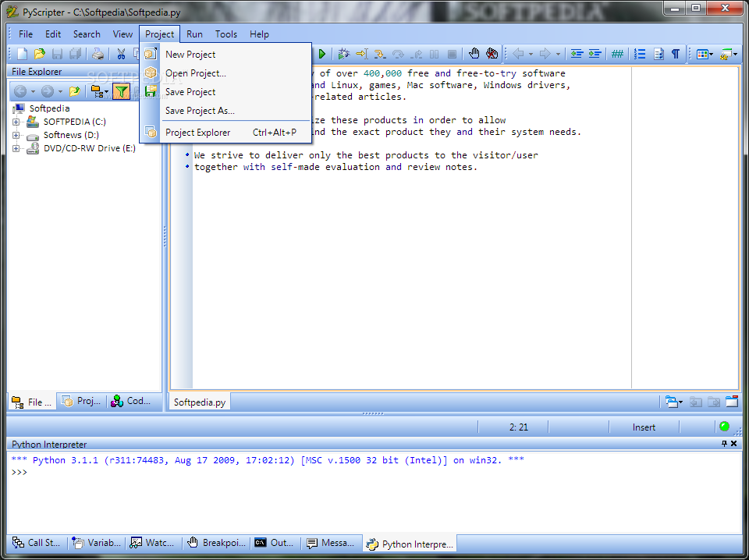749x560 pixels.
Task: Switch to the Proj... side panel tab
Action: (x=82, y=402)
